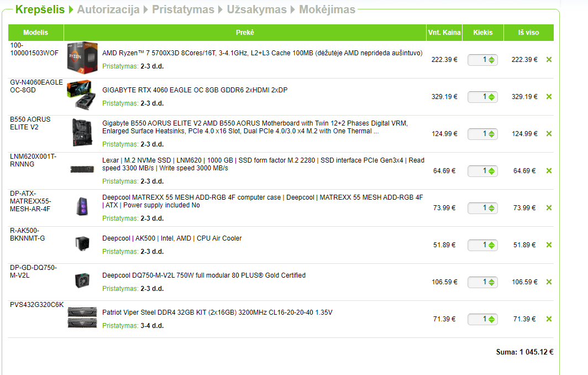Viewport: 588px width, 375px height.
Task: Remove AMD Ryzen 7 5700X3D from cart
Action: (x=549, y=60)
